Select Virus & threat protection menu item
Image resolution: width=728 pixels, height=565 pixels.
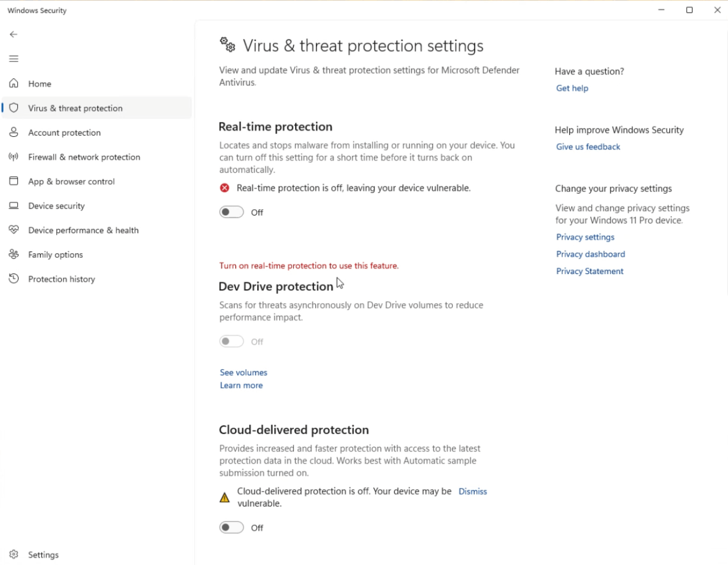click(75, 108)
